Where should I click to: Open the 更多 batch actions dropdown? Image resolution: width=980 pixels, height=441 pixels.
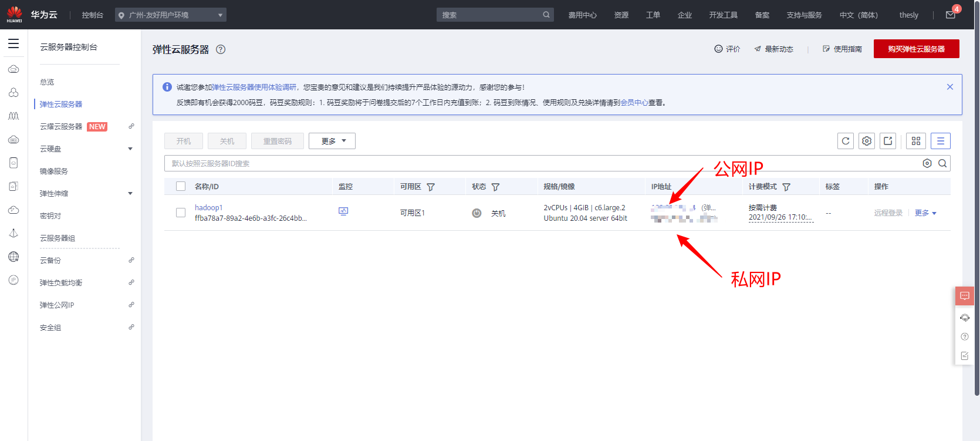coord(332,141)
